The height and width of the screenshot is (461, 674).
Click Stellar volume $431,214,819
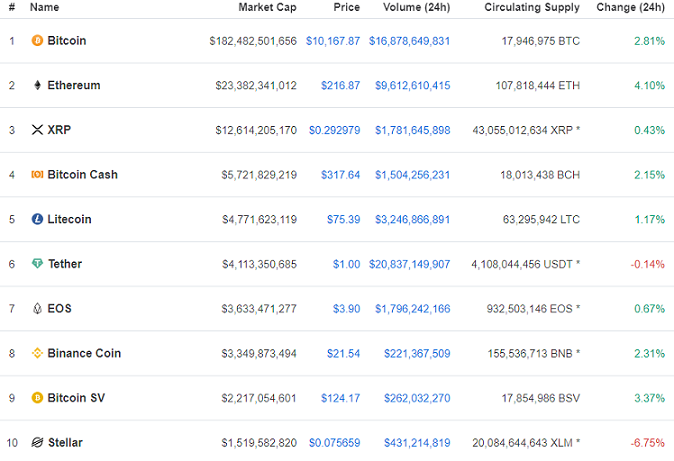point(417,443)
